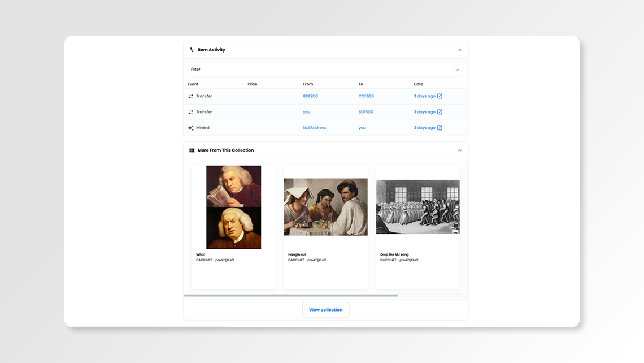This screenshot has width=644, height=363.
Task: Click the Minted sparkle icon
Action: tap(190, 128)
